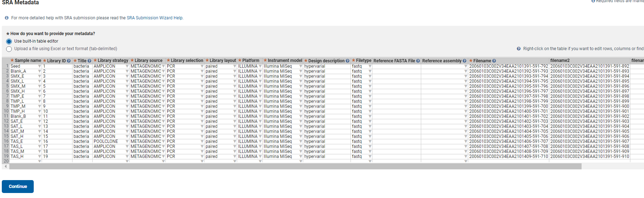Click the Sample name cell 'TAS_H'

coord(26,156)
